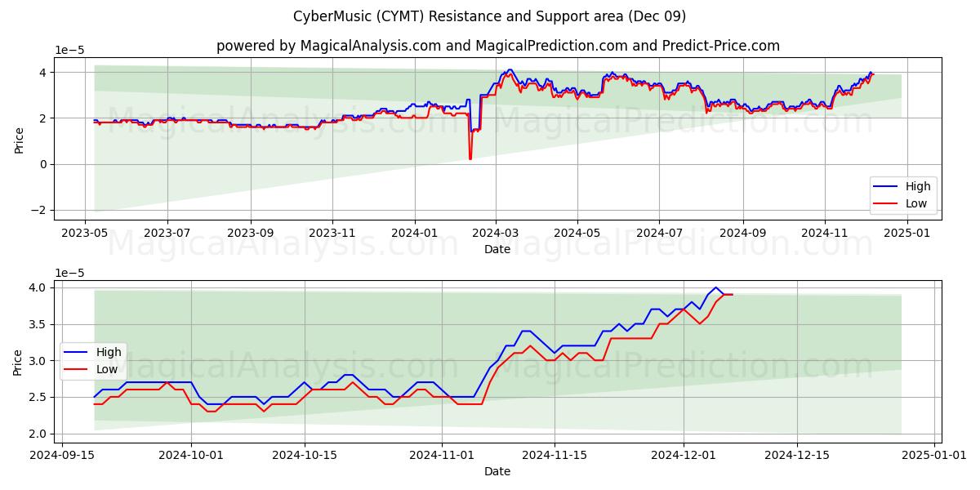The image size is (980, 490).
Task: Click the top chart's '2024-03' x-axis label
Action: click(x=496, y=233)
